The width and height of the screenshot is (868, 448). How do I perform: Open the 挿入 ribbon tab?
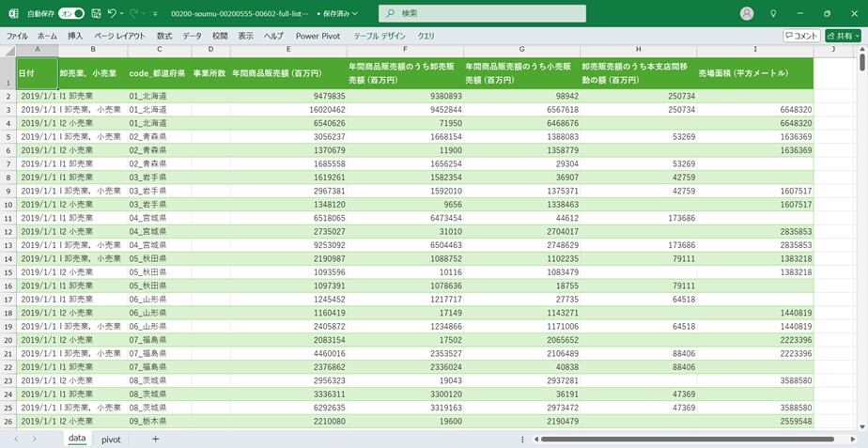click(75, 36)
